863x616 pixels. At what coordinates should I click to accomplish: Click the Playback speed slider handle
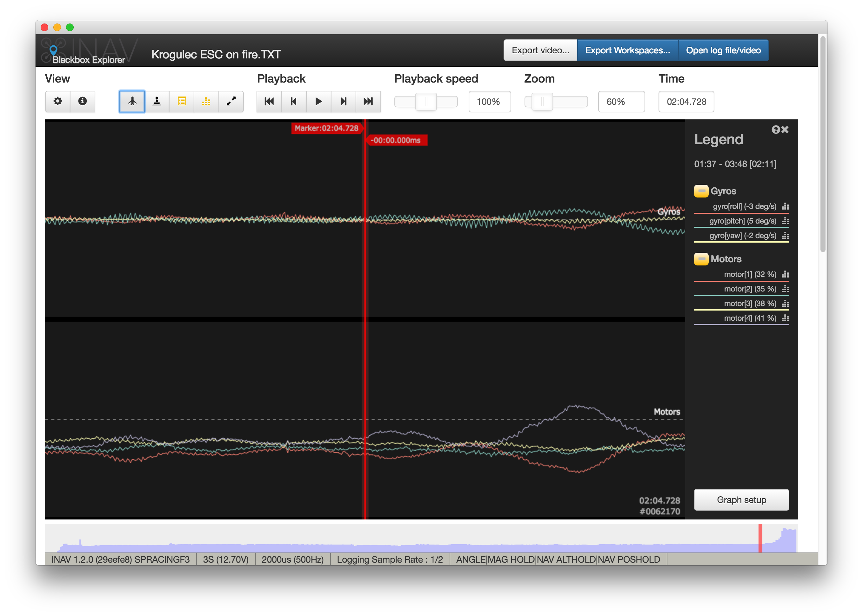pyautogui.click(x=426, y=102)
